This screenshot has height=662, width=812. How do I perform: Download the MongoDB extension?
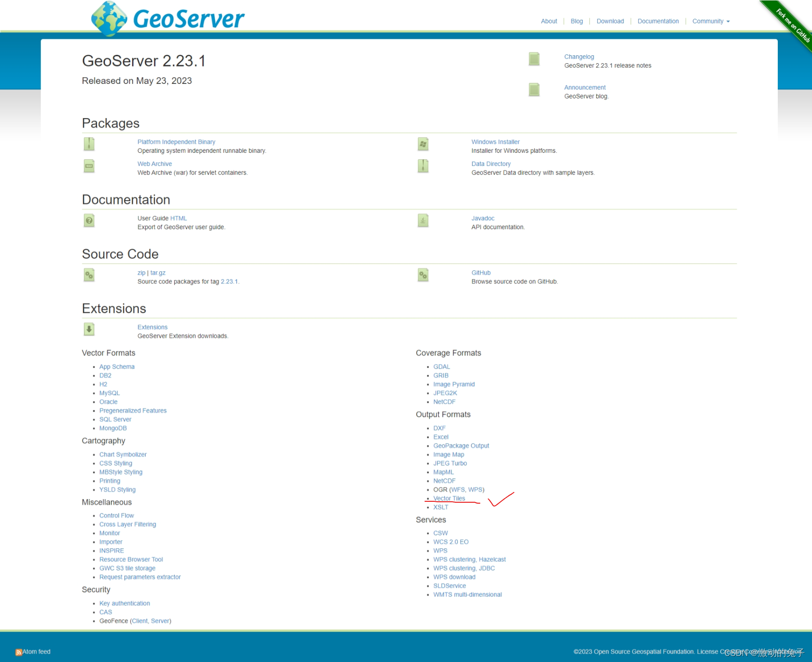click(x=113, y=428)
